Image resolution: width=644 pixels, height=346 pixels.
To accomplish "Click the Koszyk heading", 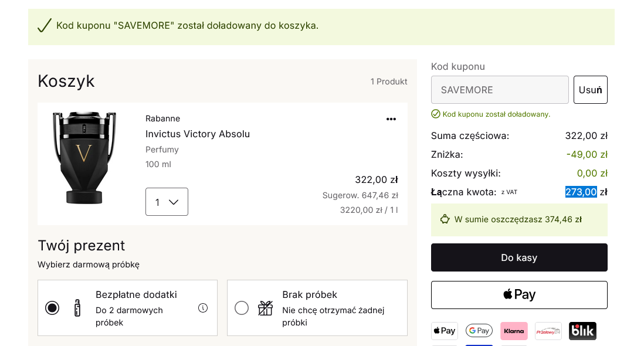I will (x=66, y=82).
